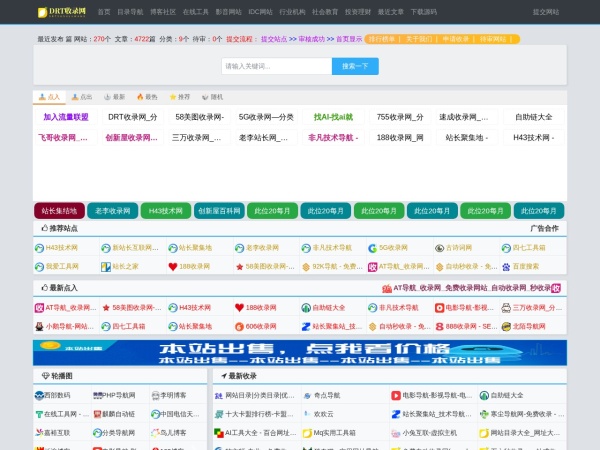Click the 四七工具箱 icon in 推荐站点
Viewport: 600px width, 450px height.
click(x=506, y=248)
